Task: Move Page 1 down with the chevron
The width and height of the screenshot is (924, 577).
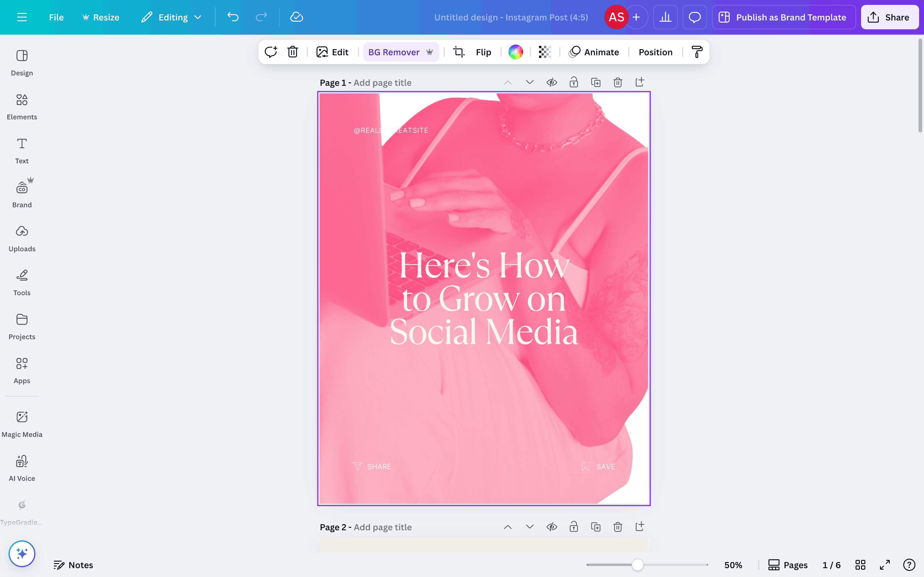Action: pyautogui.click(x=530, y=82)
